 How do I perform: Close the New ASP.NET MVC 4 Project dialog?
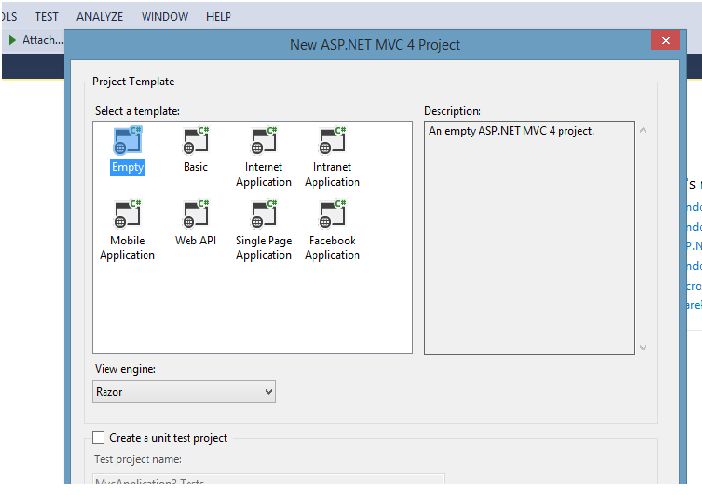point(665,40)
